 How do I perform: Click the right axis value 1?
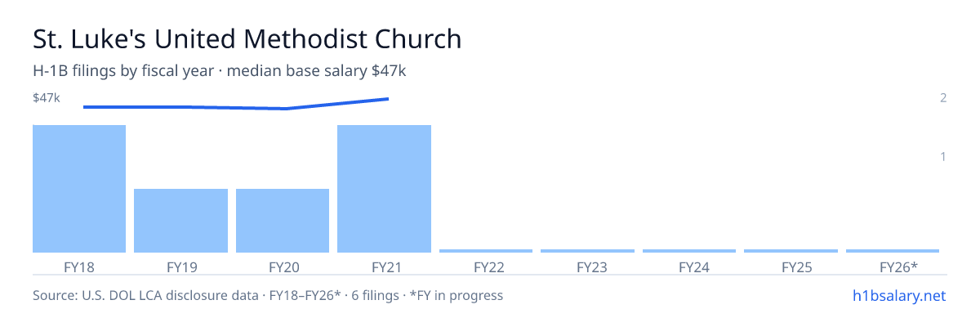(x=943, y=156)
